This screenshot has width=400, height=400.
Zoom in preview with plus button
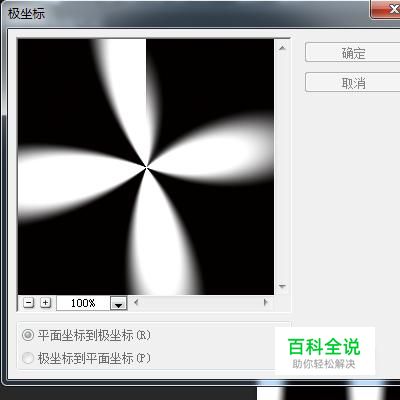[x=45, y=303]
